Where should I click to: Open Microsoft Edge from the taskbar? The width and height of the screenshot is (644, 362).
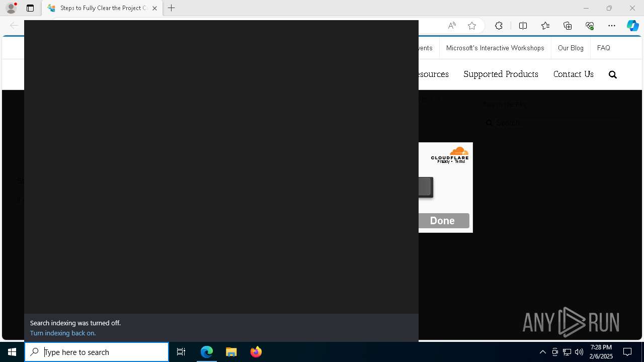[207, 352]
